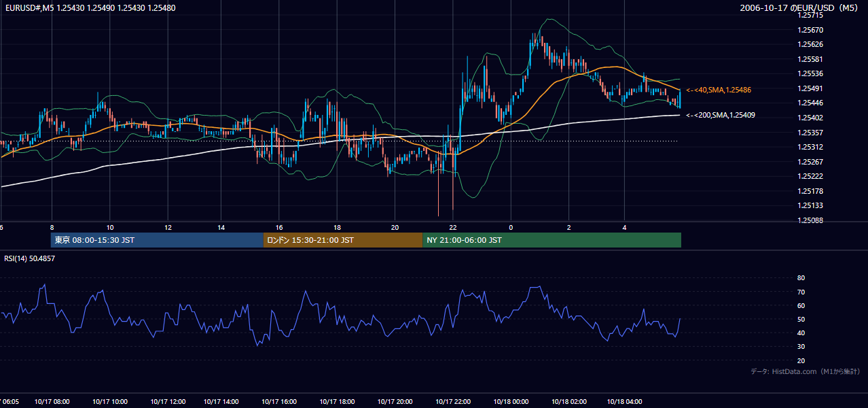Click price axis value 1.25312
Image resolution: width=868 pixels, height=408 pixels.
tap(810, 147)
